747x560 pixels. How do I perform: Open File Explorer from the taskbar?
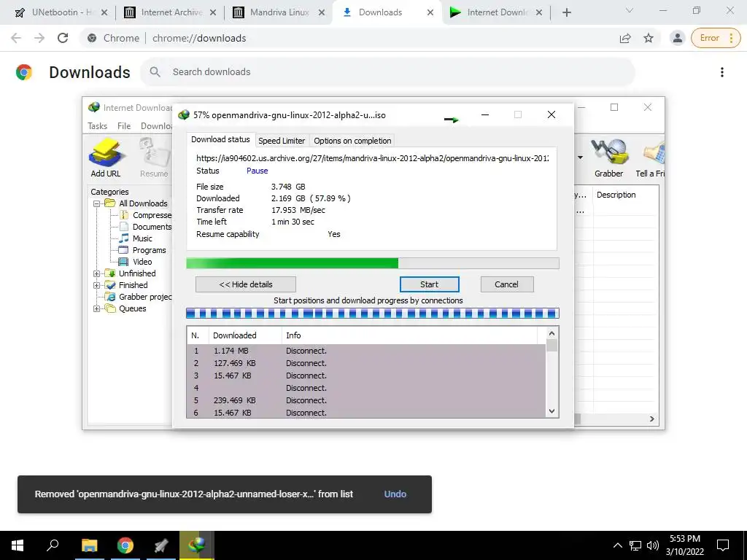tap(89, 545)
